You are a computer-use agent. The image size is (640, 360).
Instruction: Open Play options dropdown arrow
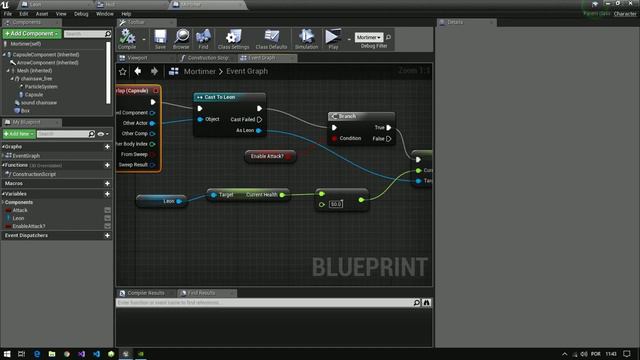coord(349,40)
